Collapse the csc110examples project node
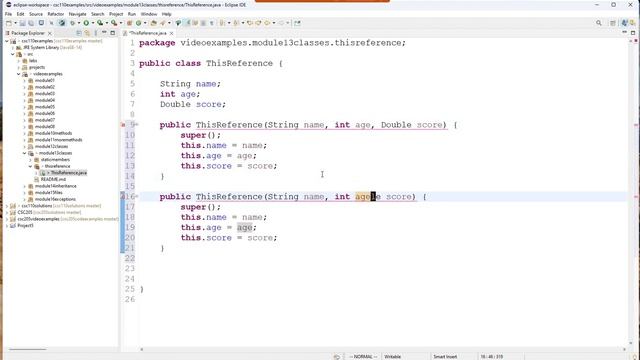This screenshot has height=360, width=640. point(7,41)
